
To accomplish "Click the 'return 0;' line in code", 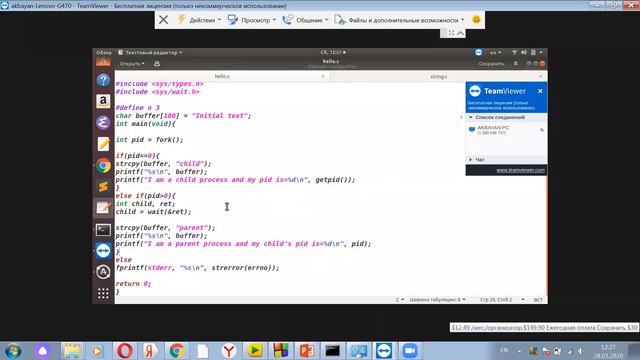I will point(133,284).
